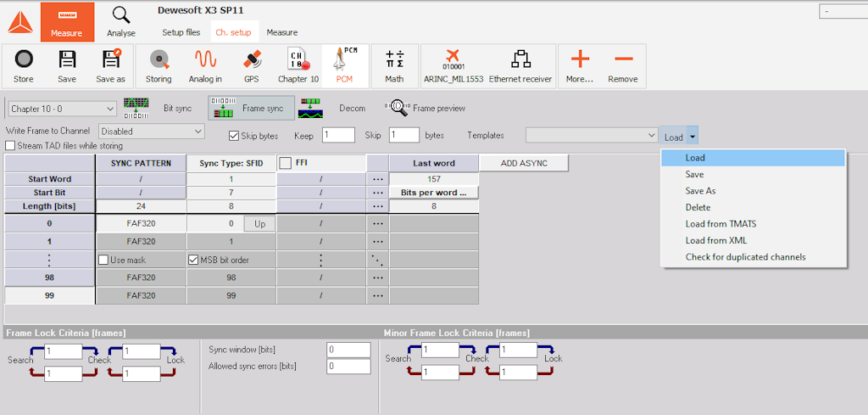This screenshot has width=868, height=415.
Task: Open the Analyse mode
Action: [121, 22]
